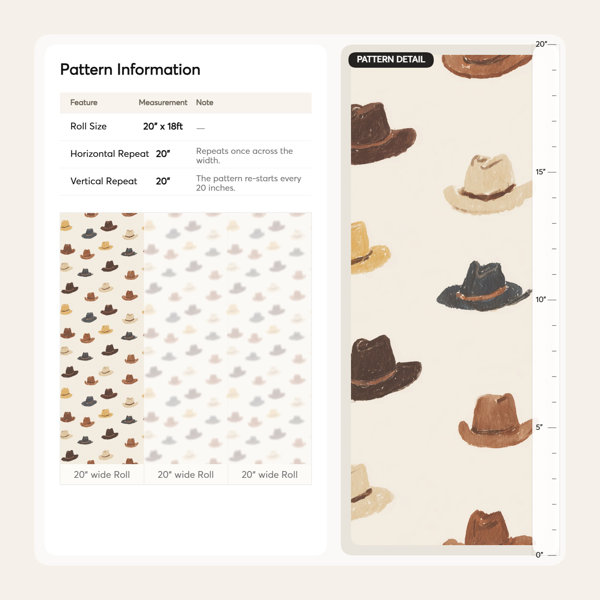Screen dimensions: 600x600
Task: Click the Roll Size row label
Action: 88,126
